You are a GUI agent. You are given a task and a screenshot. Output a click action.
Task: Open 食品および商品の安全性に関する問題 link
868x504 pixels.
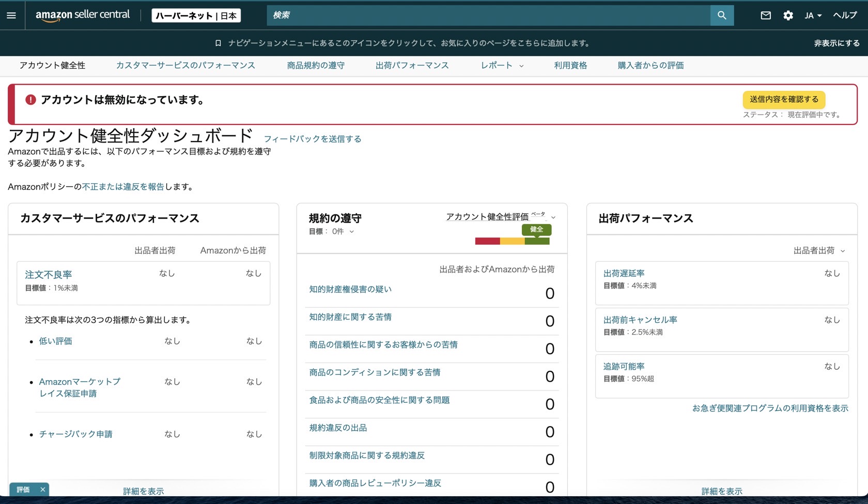379,400
